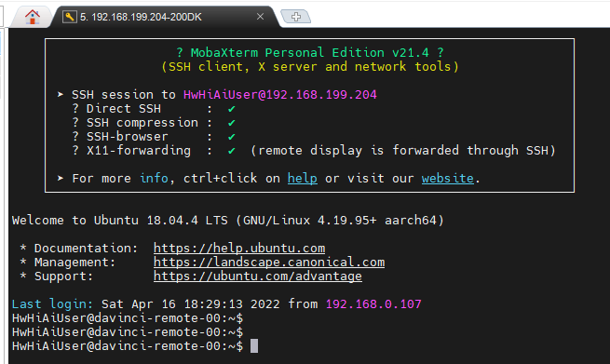610x364 pixels.
Task: Click the terminal cursor at last prompt
Action: tap(254, 345)
